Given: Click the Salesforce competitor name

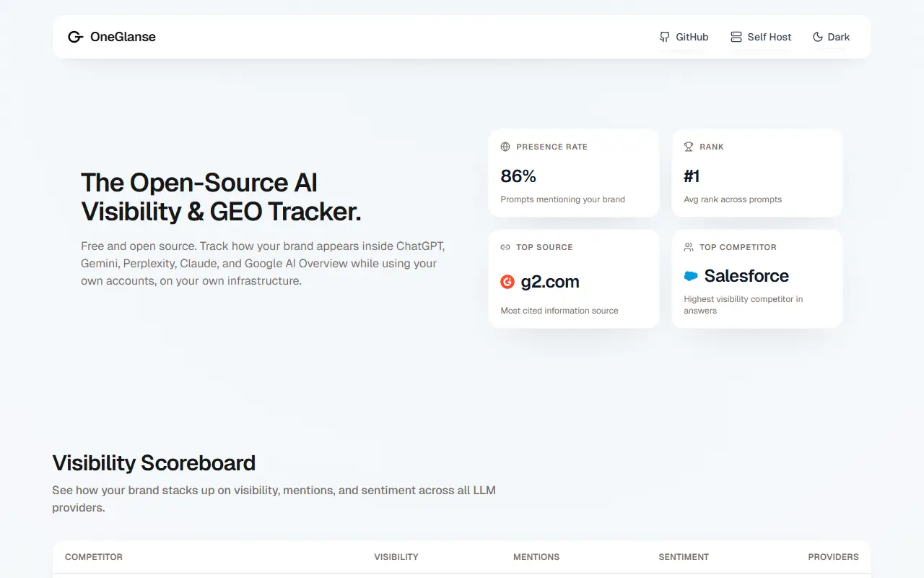Looking at the screenshot, I should [746, 276].
